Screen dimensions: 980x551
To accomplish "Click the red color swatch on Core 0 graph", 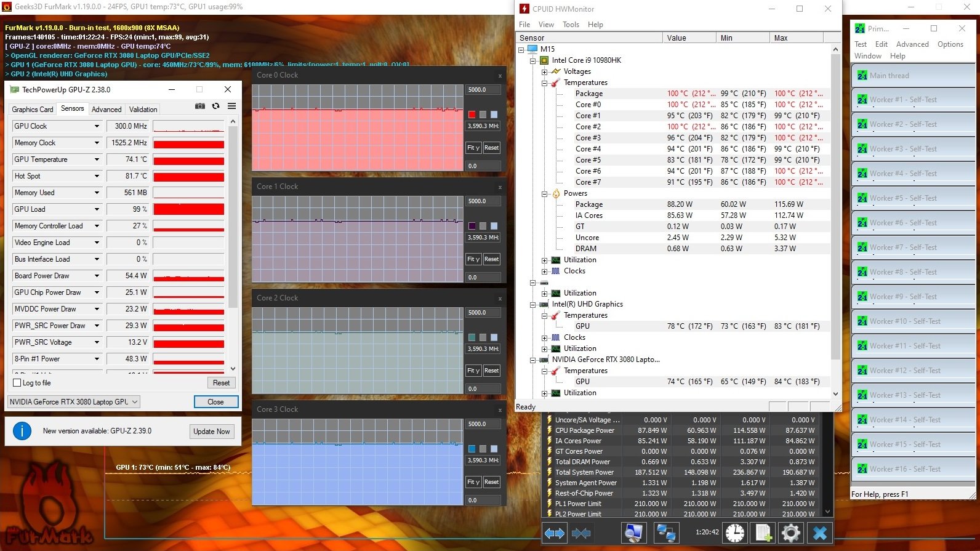I will click(x=472, y=115).
